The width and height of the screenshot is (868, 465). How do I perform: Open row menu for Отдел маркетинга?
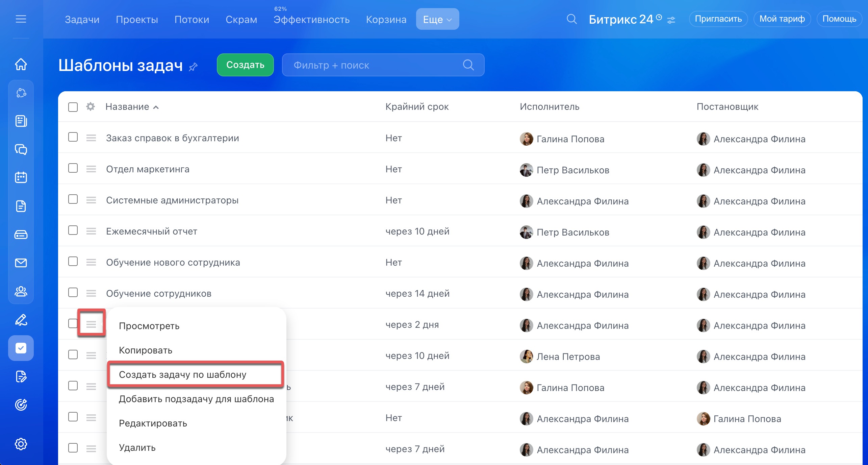[91, 169]
